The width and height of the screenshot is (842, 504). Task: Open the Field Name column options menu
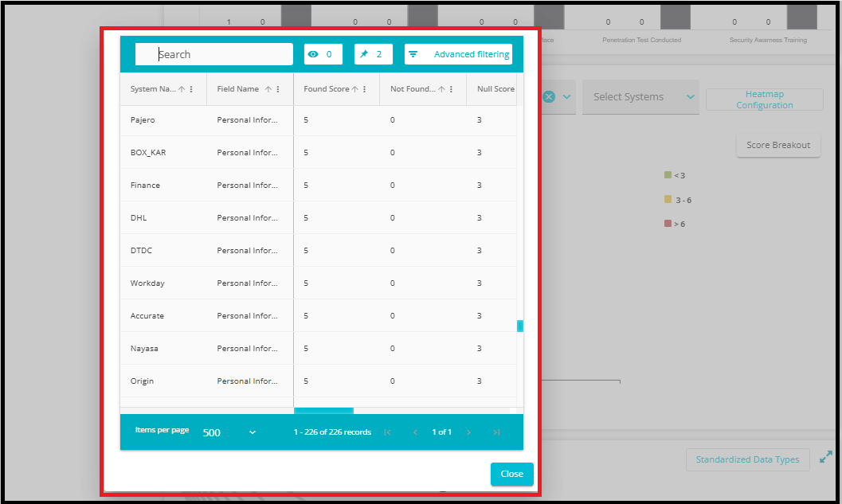278,90
